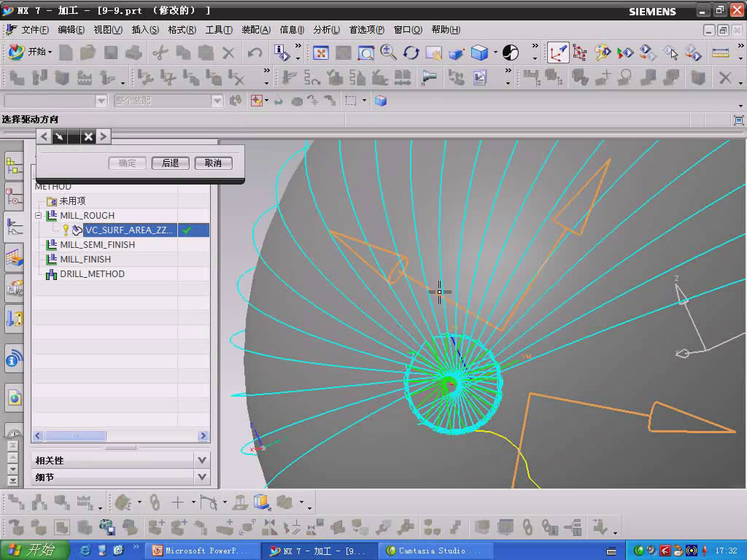Screen dimensions: 747x560
Task: Click the navigator scrollbar right arrow
Action: (204, 436)
